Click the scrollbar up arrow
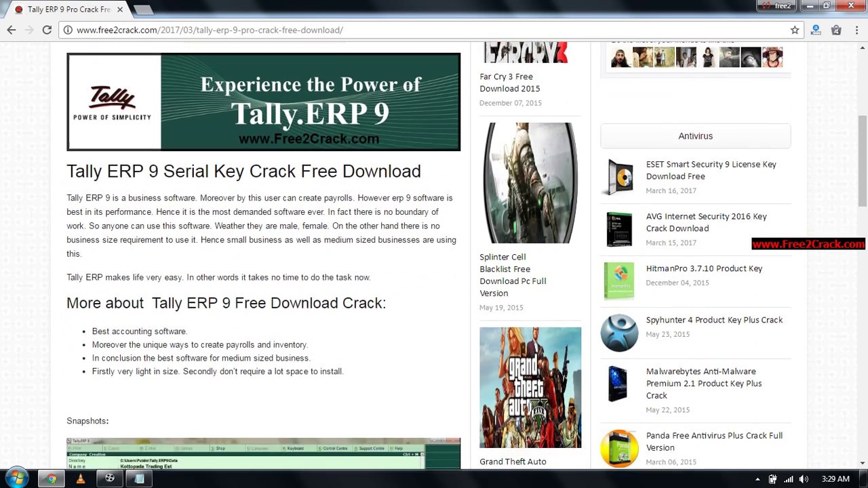868x488 pixels. 863,48
